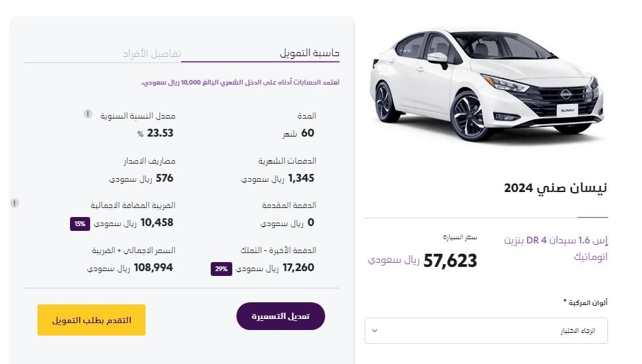
Task: Click the monthly payment amount 1,345
Action: pos(301,178)
